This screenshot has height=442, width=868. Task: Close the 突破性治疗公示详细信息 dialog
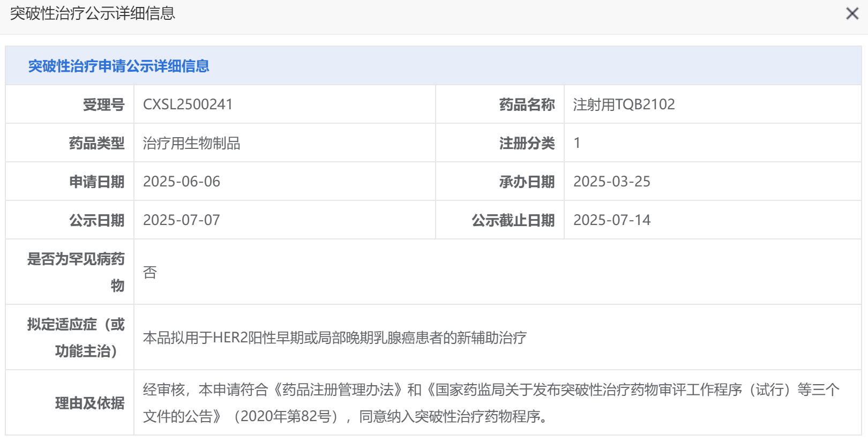852,14
